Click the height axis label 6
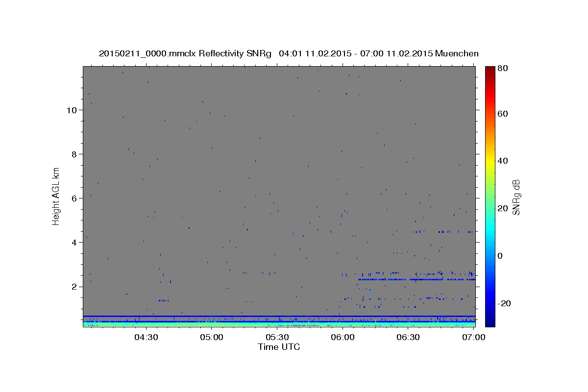Viewport: 588px width, 392px height. [x=73, y=198]
